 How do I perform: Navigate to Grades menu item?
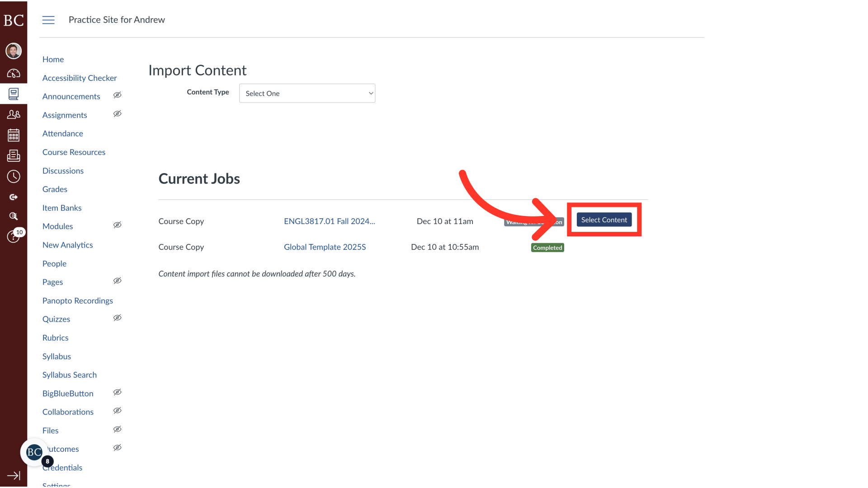(54, 189)
